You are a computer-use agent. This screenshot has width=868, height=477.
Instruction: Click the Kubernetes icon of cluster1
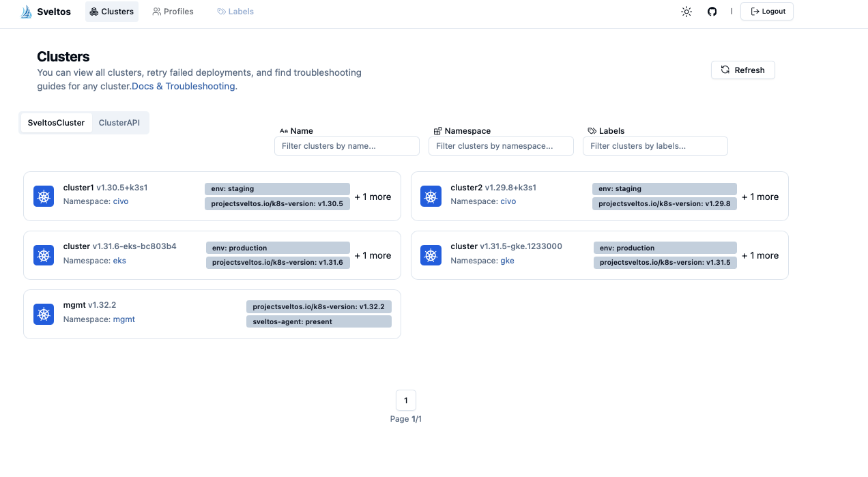point(44,197)
